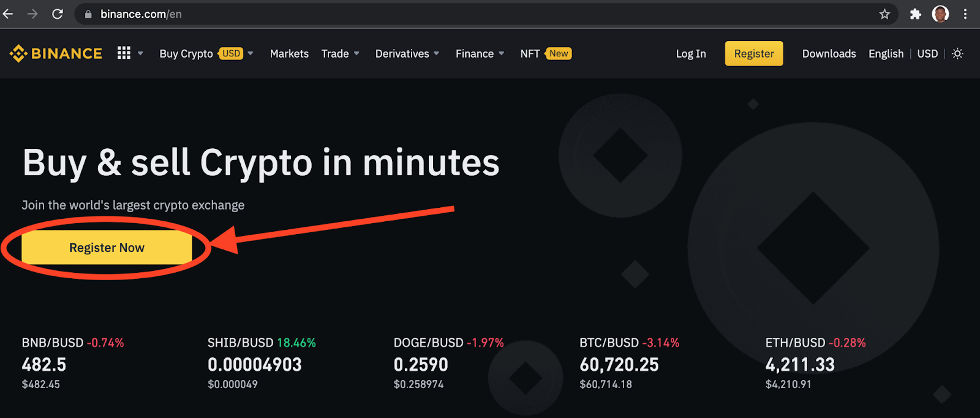Click the DOGE price 0.2590
Viewport: 980px width, 418px height.
pyautogui.click(x=421, y=365)
